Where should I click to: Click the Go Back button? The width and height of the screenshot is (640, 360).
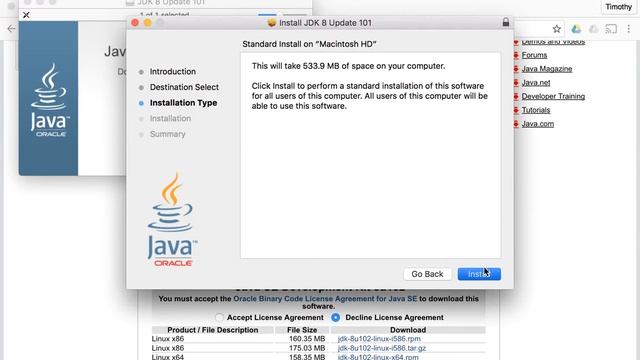point(427,274)
